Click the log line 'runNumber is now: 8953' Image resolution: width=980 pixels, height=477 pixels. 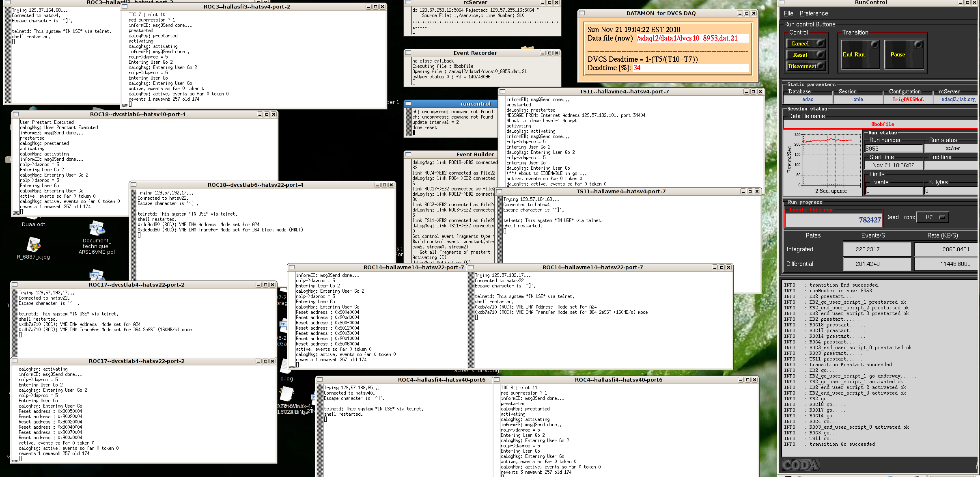point(840,291)
